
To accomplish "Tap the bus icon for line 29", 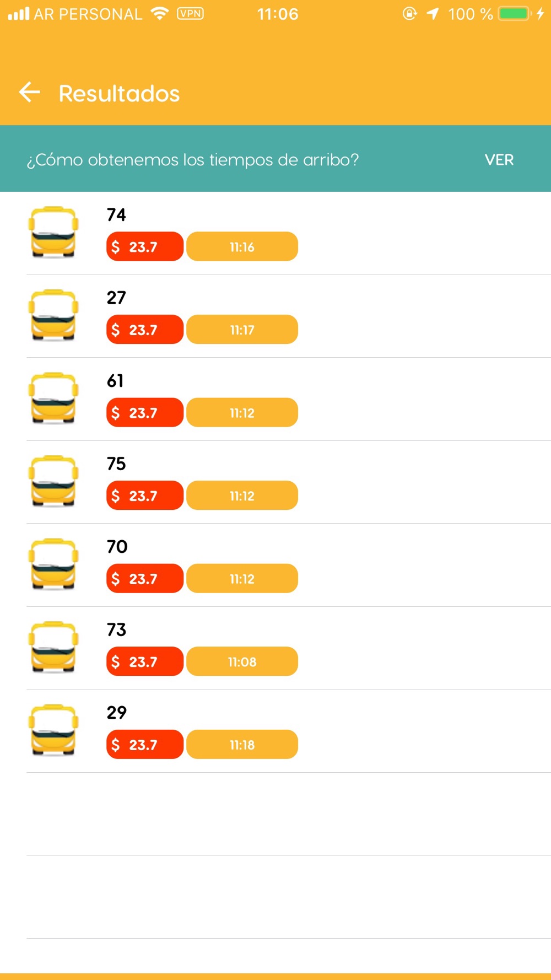I will pos(53,730).
